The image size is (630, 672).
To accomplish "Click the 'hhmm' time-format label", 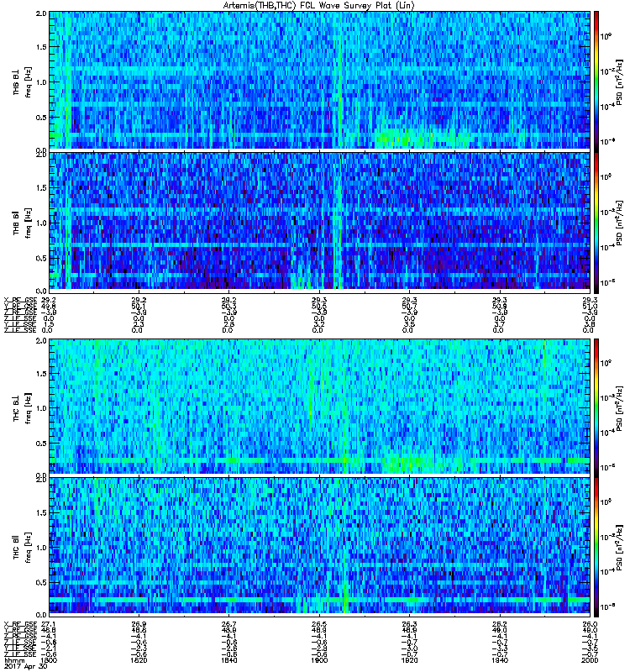I will point(14,660).
